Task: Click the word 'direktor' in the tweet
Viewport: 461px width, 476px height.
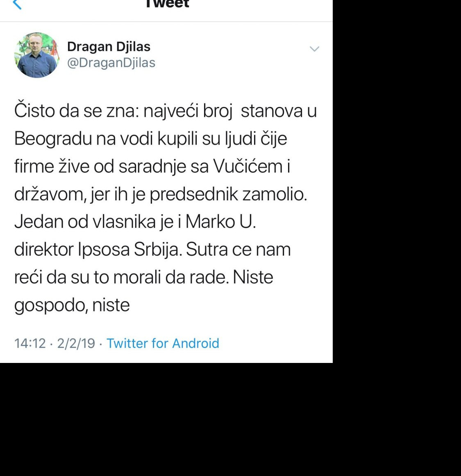Action: tap(43, 249)
